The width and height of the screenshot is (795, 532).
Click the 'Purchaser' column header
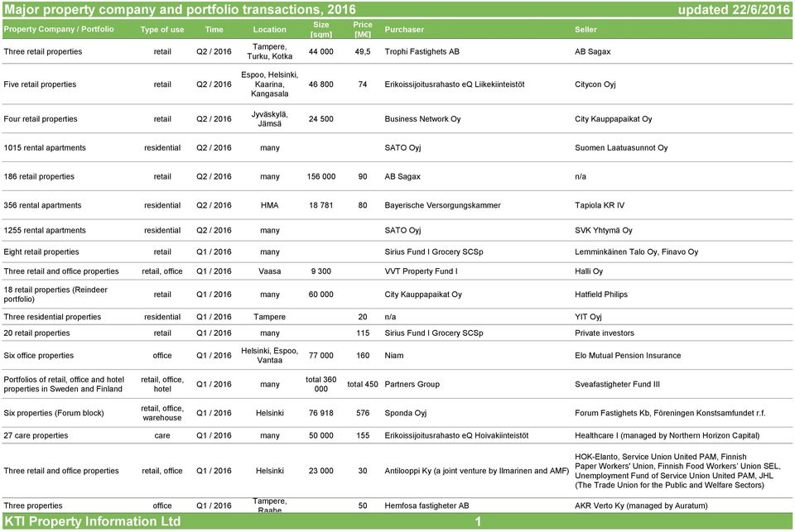click(404, 30)
